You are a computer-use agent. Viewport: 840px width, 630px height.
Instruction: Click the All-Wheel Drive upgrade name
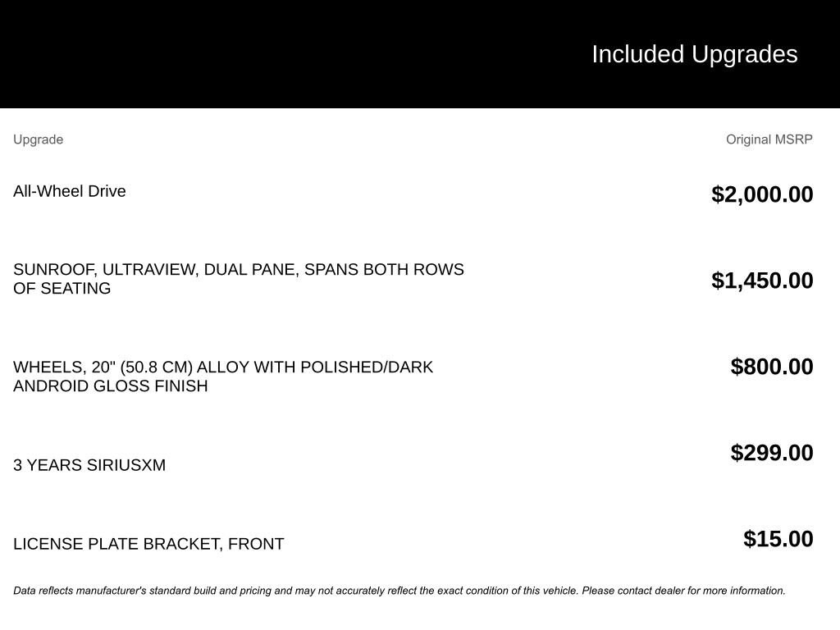click(x=69, y=191)
